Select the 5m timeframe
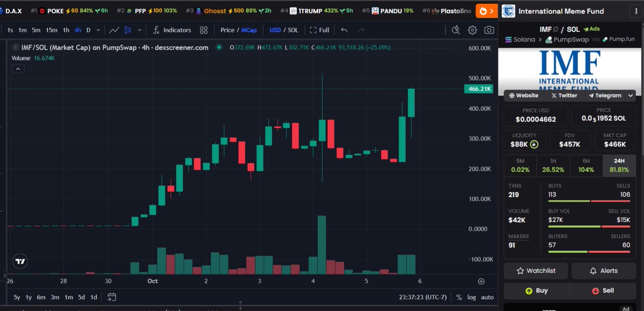Screen dimensions: 644x311 tap(36, 30)
